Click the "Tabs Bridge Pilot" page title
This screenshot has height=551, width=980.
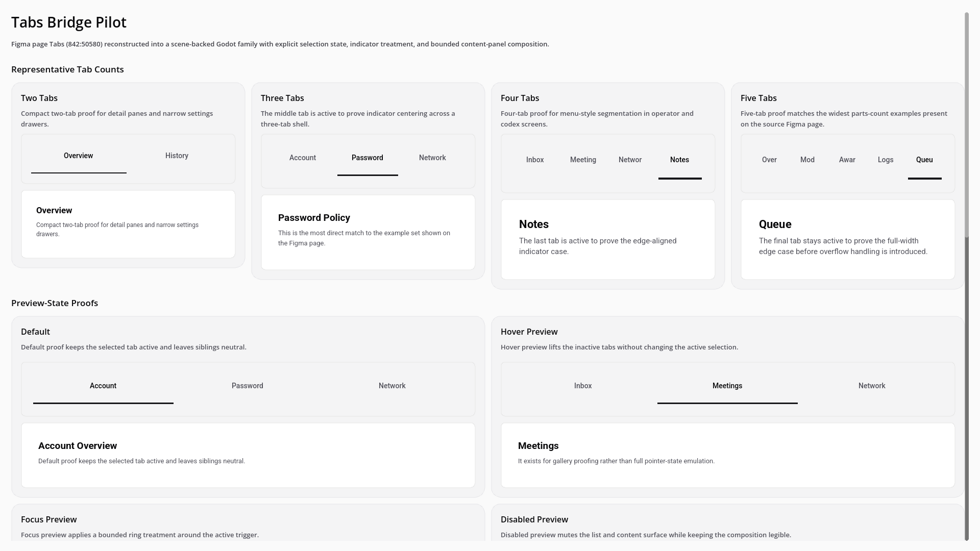click(69, 22)
